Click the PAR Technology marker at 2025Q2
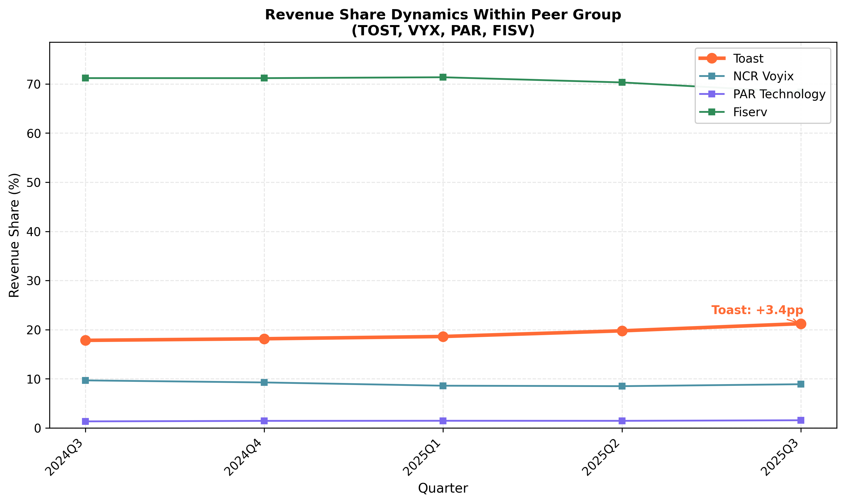This screenshot has height=504, width=845. coord(622,421)
